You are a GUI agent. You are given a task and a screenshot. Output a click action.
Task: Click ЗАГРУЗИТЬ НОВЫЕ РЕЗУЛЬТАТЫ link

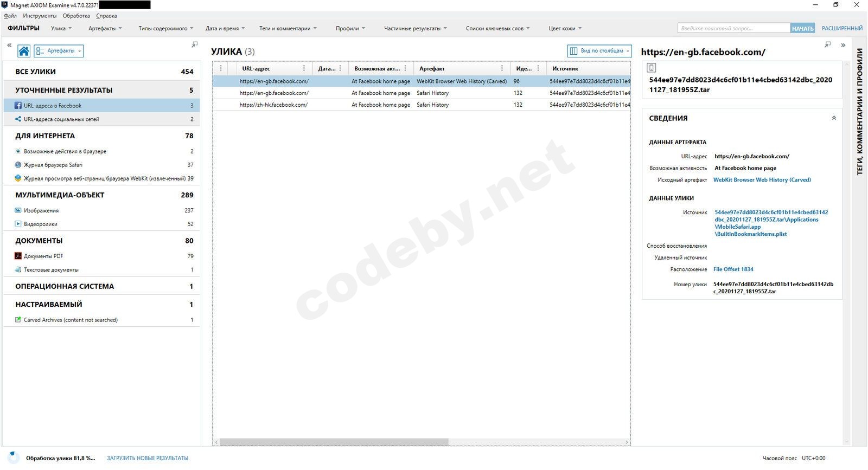click(148, 458)
